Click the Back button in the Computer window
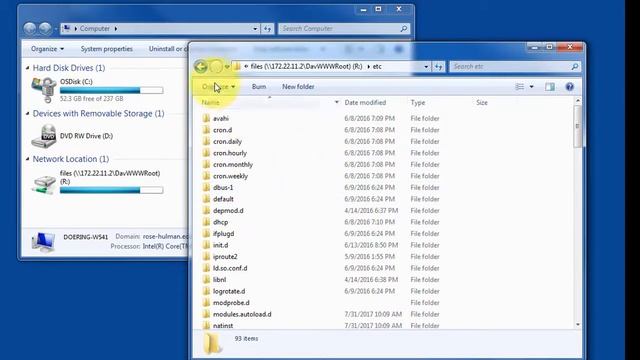 click(29, 29)
